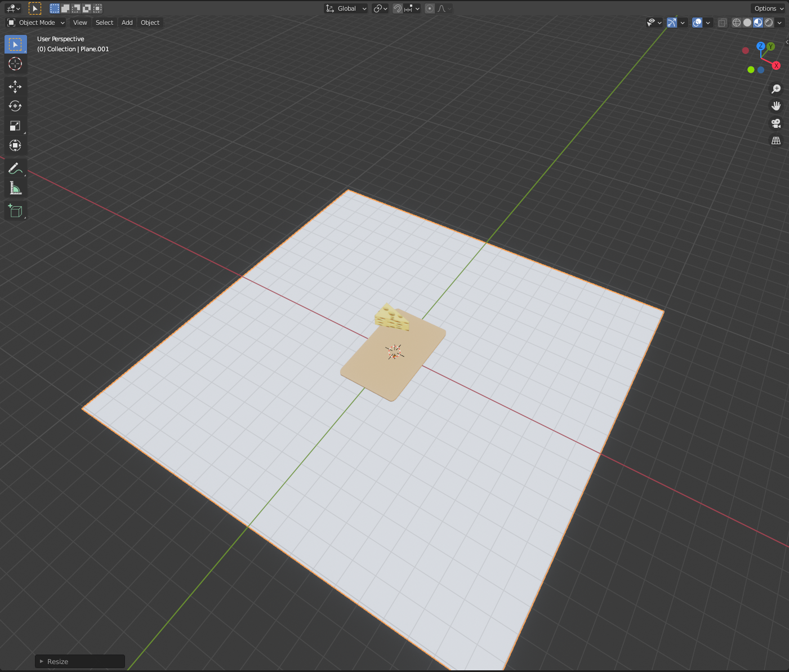The image size is (789, 672).
Task: Select the Measure tool
Action: (15, 188)
